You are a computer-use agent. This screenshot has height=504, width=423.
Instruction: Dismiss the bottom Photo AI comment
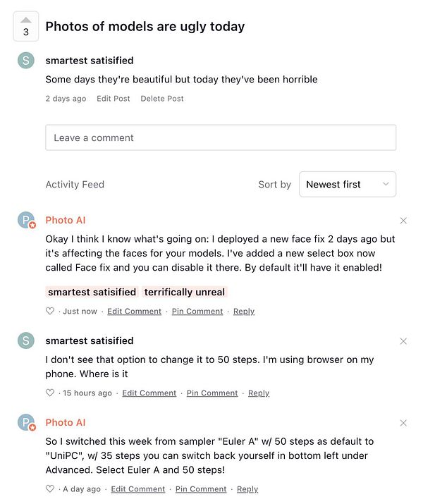(403, 423)
